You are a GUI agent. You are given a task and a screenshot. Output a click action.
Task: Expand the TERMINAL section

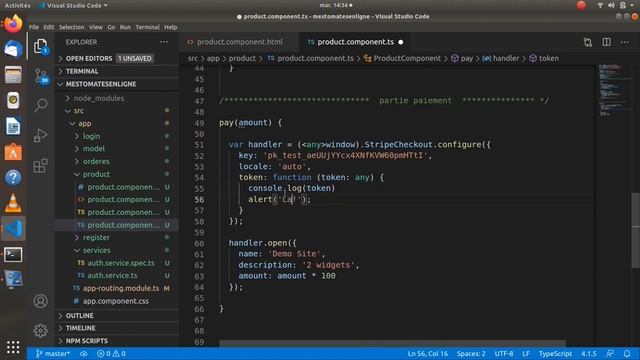(x=117, y=71)
